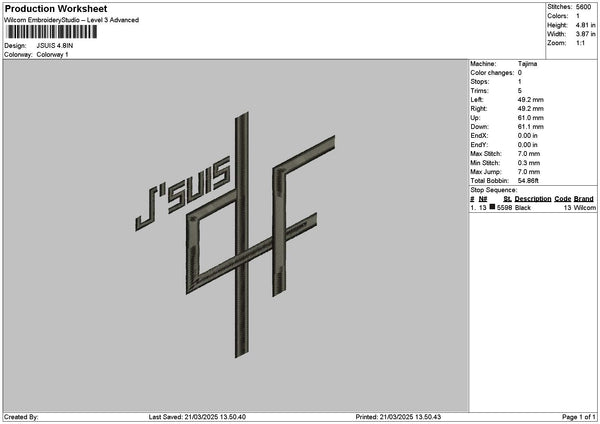Click the tall vertical bar of the design
This screenshot has width=600, height=424.
(x=242, y=235)
